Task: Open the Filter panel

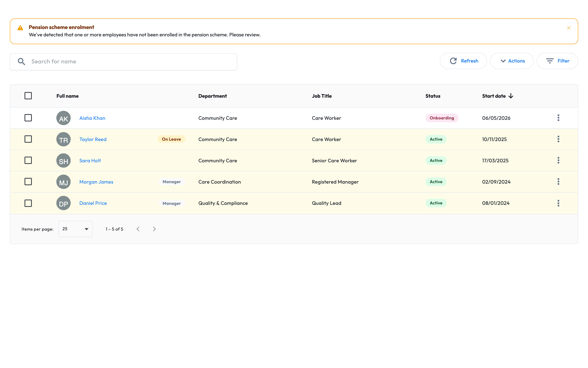Action: pyautogui.click(x=557, y=61)
